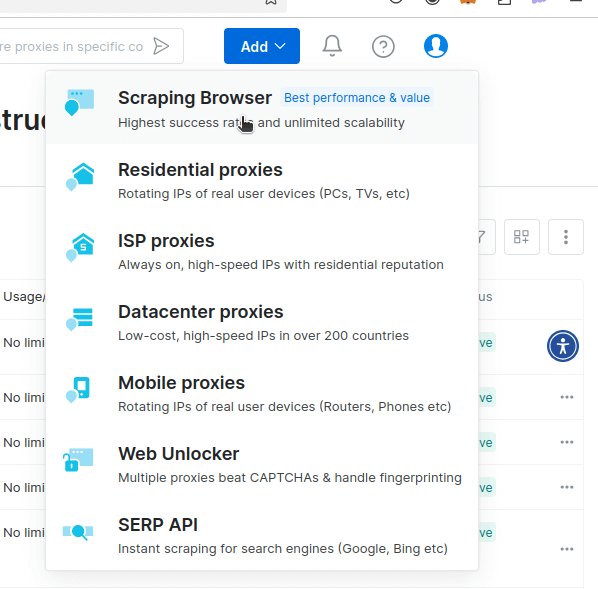Viewport: 598px width, 589px height.
Task: Open the help question mark icon
Action: pos(383,47)
